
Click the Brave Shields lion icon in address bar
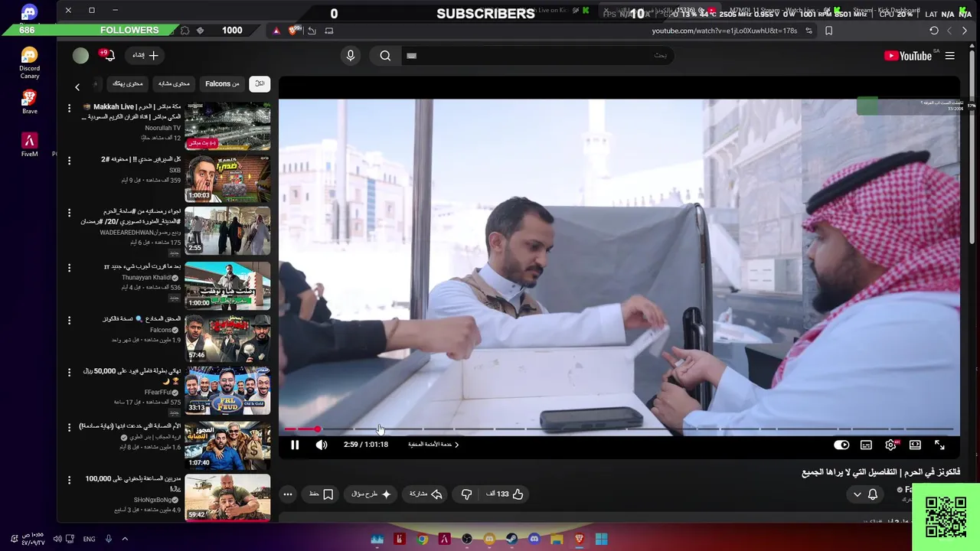(293, 31)
